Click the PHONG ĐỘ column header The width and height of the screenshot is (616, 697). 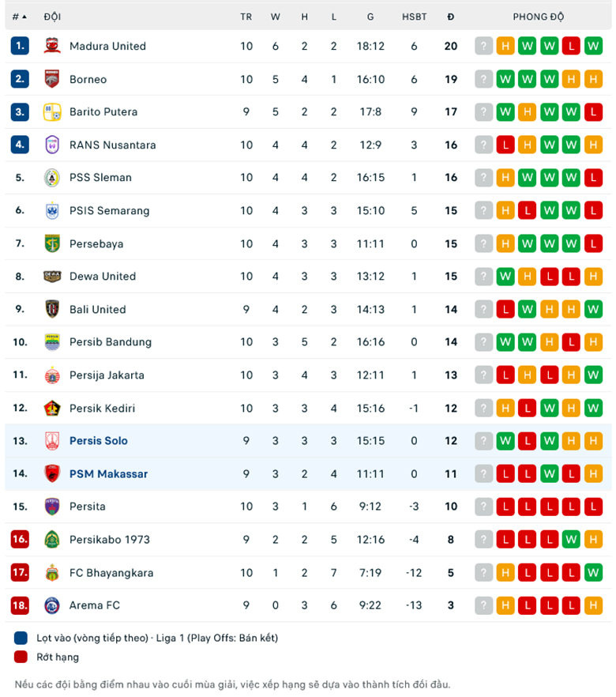[539, 17]
